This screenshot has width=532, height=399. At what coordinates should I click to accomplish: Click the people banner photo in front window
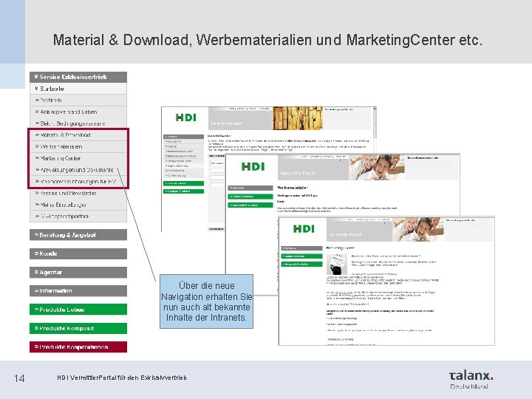[x=418, y=230]
